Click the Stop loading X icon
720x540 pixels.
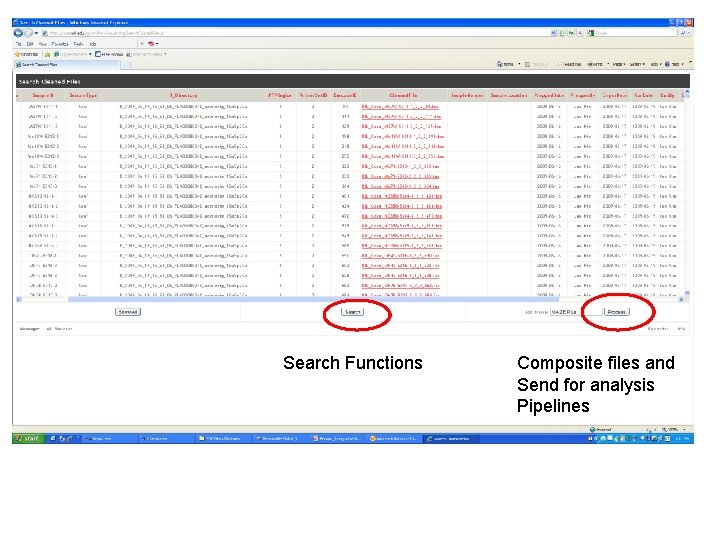click(x=580, y=33)
